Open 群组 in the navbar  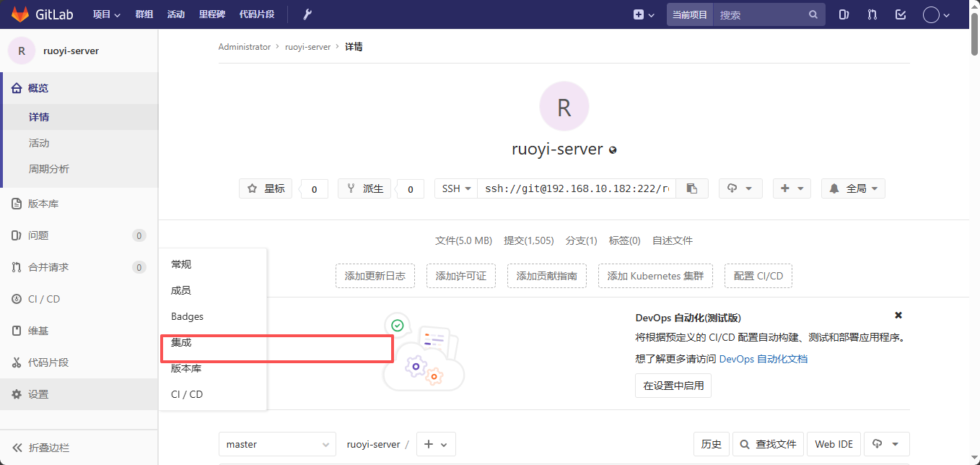tap(144, 14)
